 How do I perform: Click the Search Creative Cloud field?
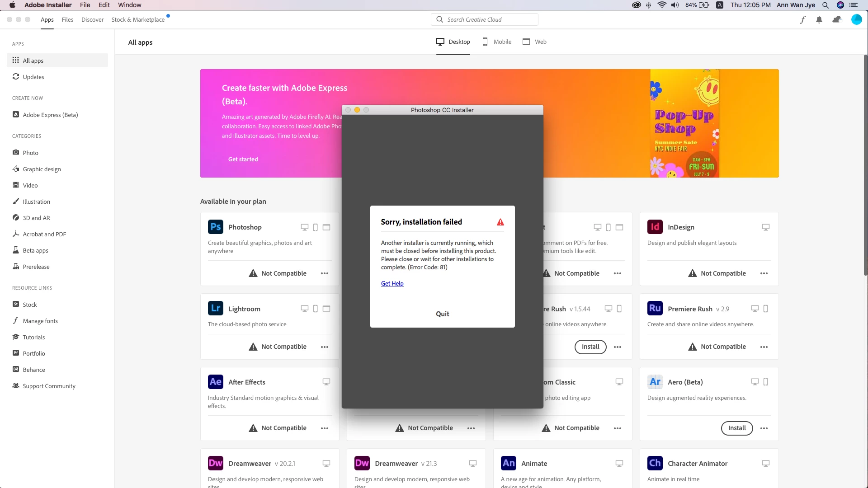485,19
